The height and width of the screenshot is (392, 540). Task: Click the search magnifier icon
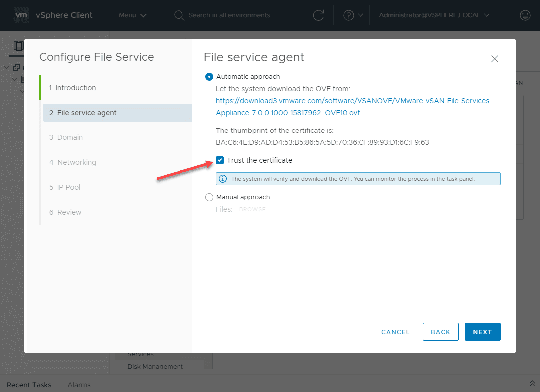(179, 15)
